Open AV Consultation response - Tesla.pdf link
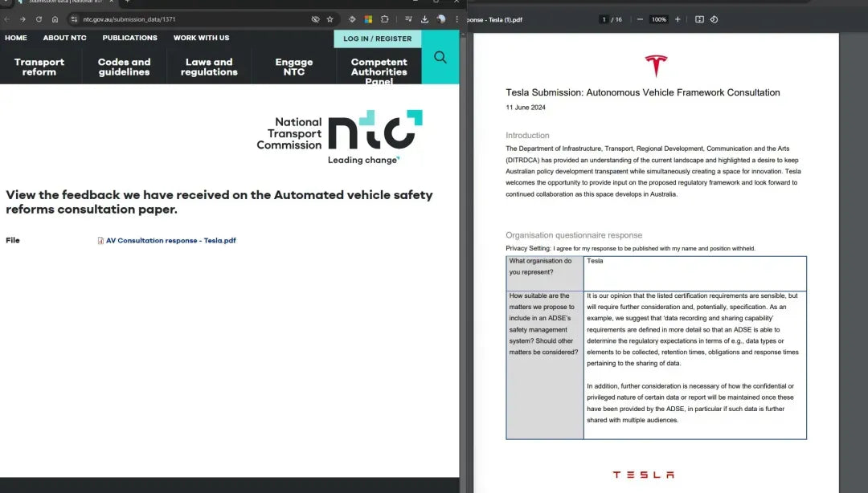Viewport: 868px width, 493px height. pyautogui.click(x=170, y=240)
